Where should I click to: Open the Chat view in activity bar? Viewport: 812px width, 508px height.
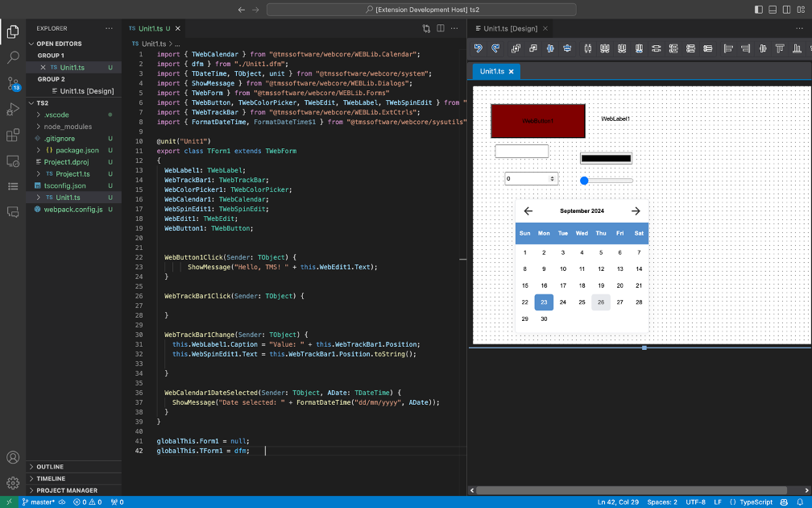13,211
